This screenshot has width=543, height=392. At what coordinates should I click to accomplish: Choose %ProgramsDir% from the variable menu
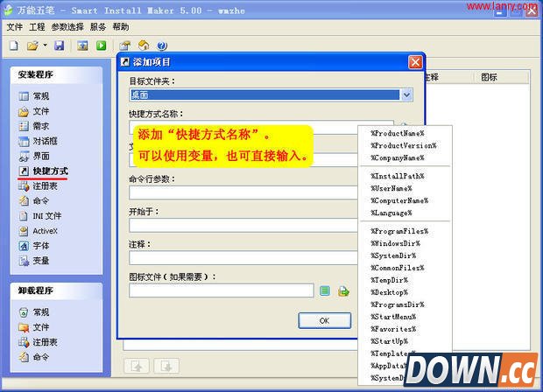coord(398,304)
